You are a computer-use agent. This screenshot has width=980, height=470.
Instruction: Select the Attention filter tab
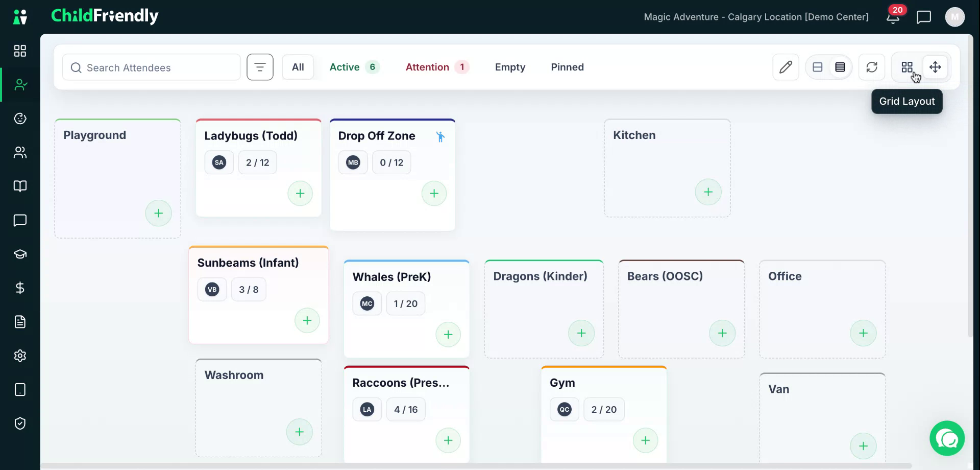pos(437,67)
